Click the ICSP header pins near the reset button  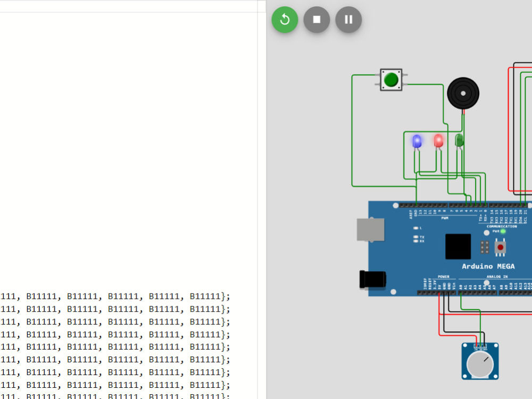(484, 246)
